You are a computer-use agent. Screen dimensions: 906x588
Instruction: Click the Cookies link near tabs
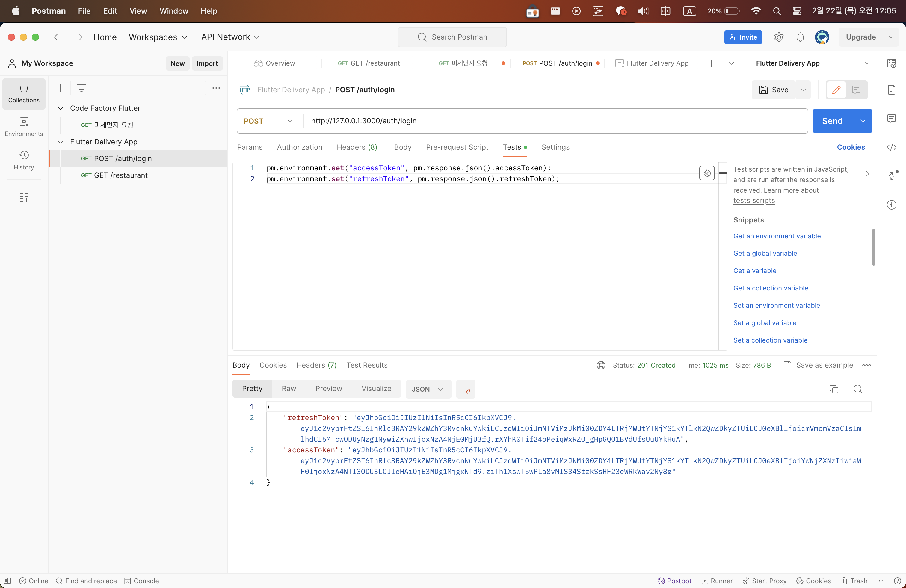tap(851, 147)
